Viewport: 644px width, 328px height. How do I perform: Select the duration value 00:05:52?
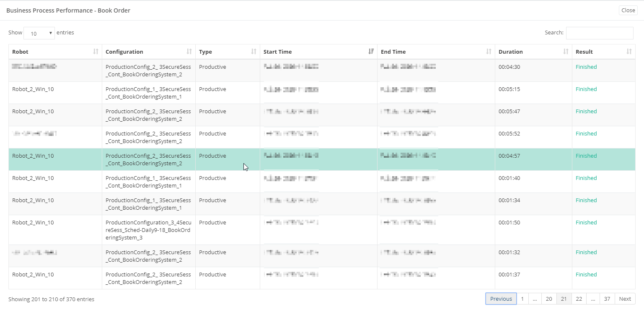pyautogui.click(x=509, y=133)
